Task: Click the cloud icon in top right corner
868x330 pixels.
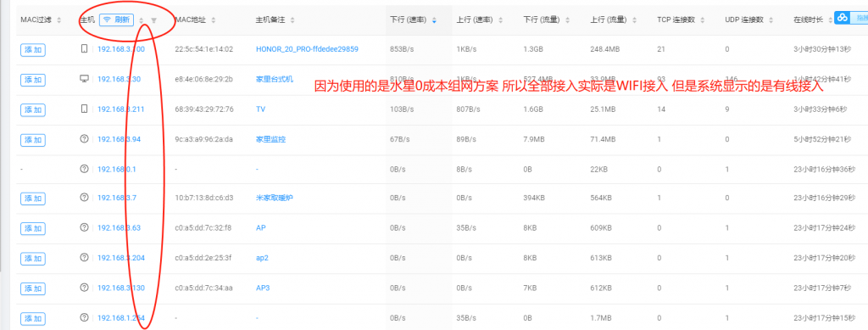Action: (x=842, y=19)
